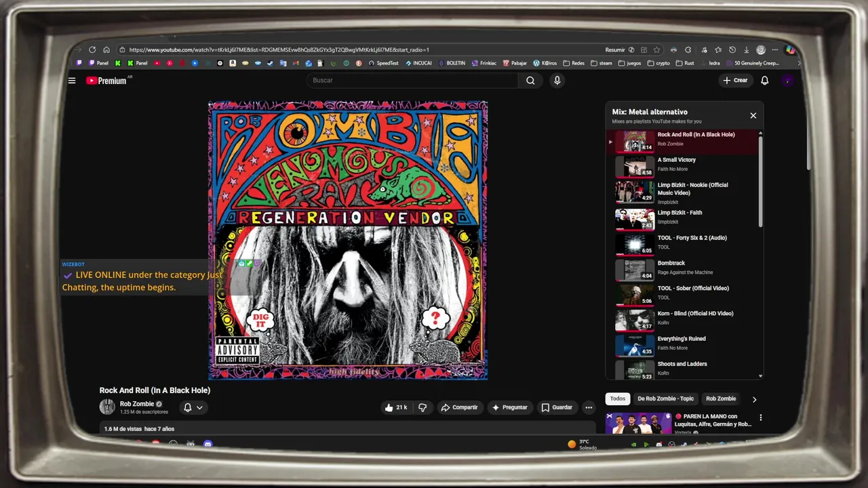Expand subscription notification dropdown chevron
Viewport: 868px width, 488px height.
tap(199, 407)
